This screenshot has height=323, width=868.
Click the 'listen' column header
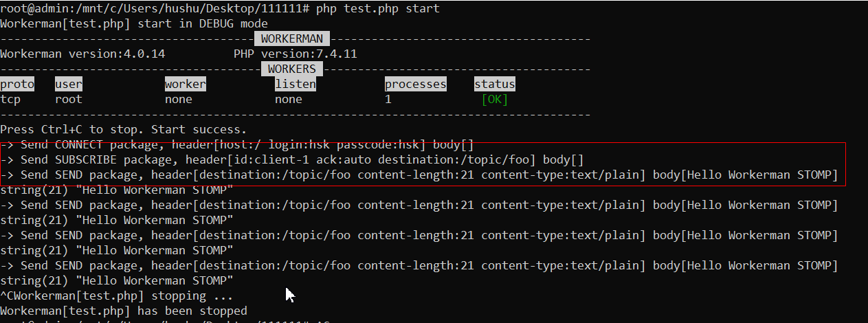[x=296, y=84]
